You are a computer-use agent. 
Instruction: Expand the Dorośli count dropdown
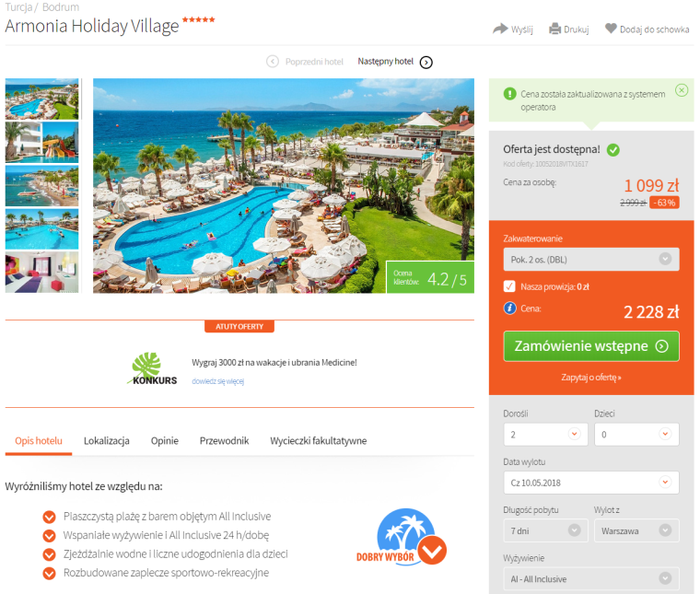click(545, 435)
